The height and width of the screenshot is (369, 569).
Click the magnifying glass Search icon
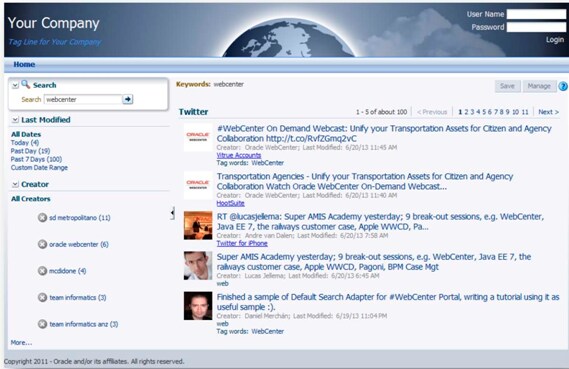coord(25,84)
